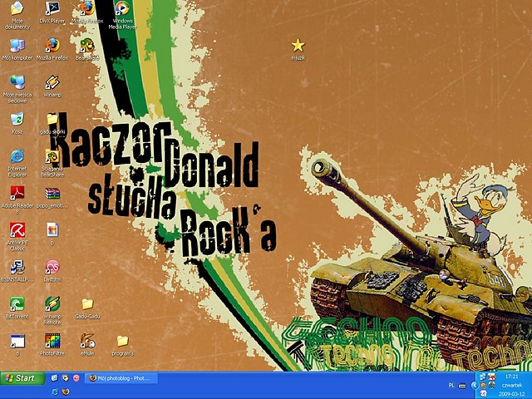The width and height of the screenshot is (532, 399).
Task: Select the Kosz recycle bin
Action: 17,123
